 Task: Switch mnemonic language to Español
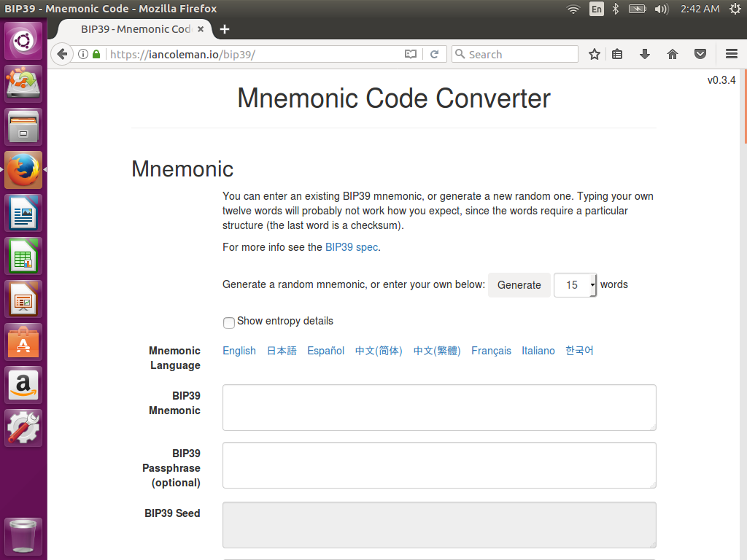pos(325,351)
